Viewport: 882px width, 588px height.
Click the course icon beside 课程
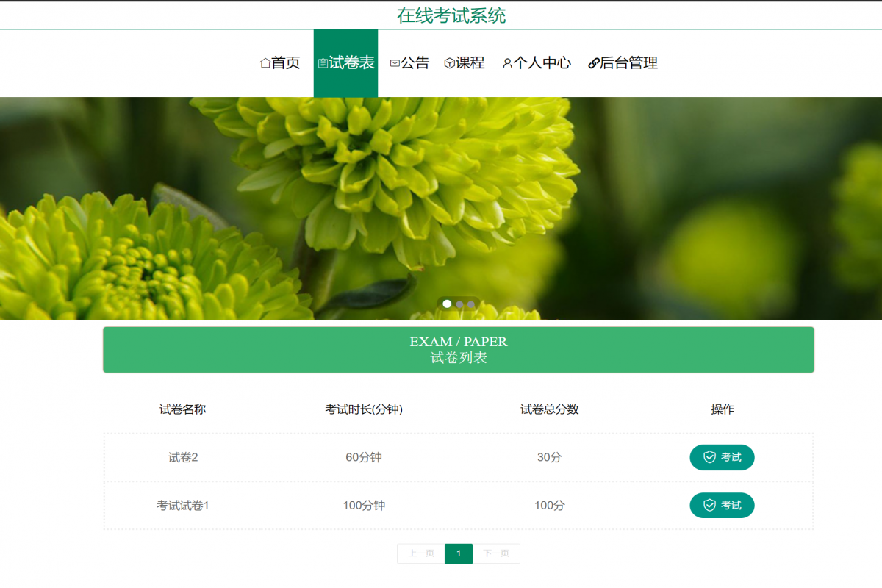tap(448, 63)
